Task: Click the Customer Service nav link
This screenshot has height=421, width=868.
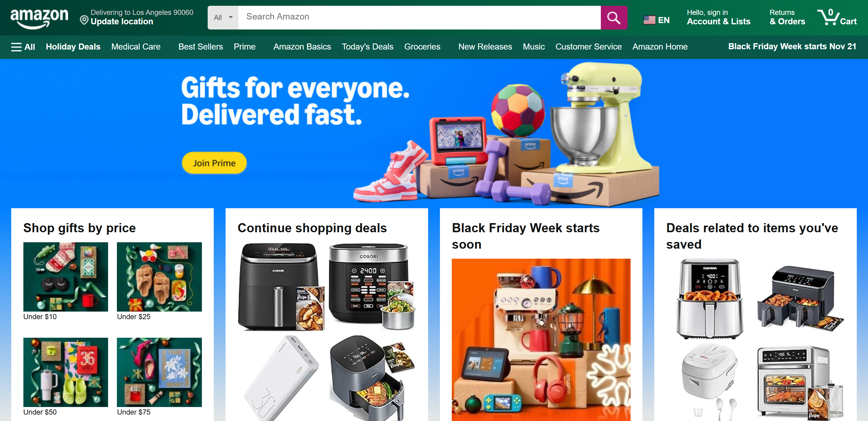Action: 588,47
